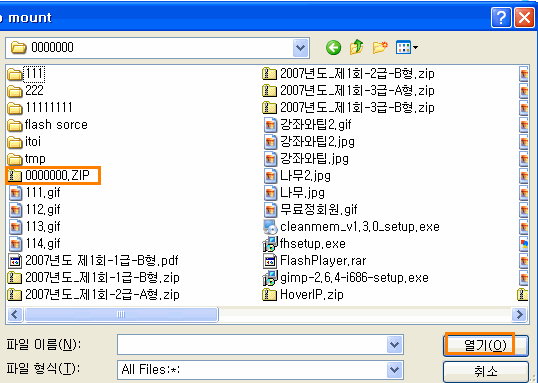Select 2007년도 제1회-1급-B형.pdf file
Image resolution: width=538 pixels, height=383 pixels.
point(93,261)
